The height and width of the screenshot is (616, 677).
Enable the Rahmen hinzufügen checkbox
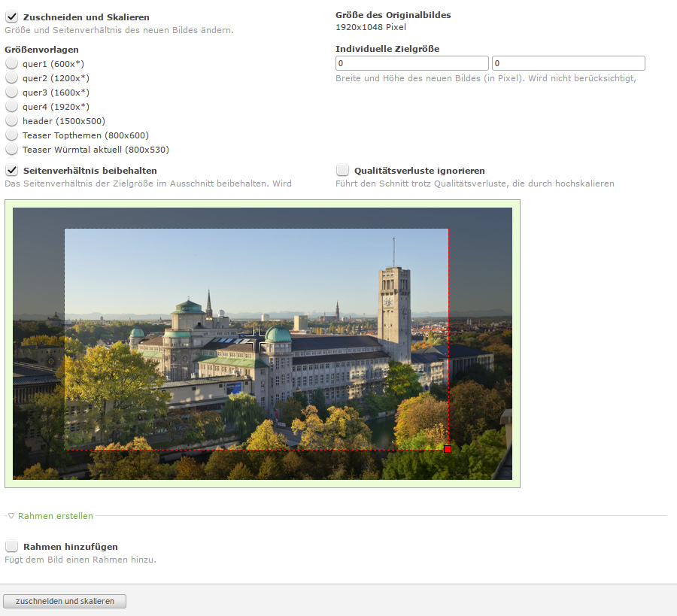point(11,547)
